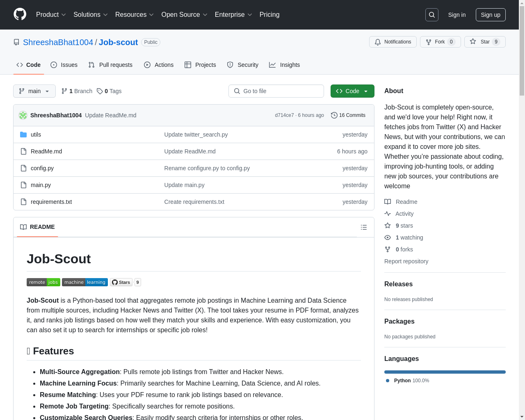Star the Job-scout repository
Image resolution: width=525 pixels, height=420 pixels.
click(x=485, y=42)
